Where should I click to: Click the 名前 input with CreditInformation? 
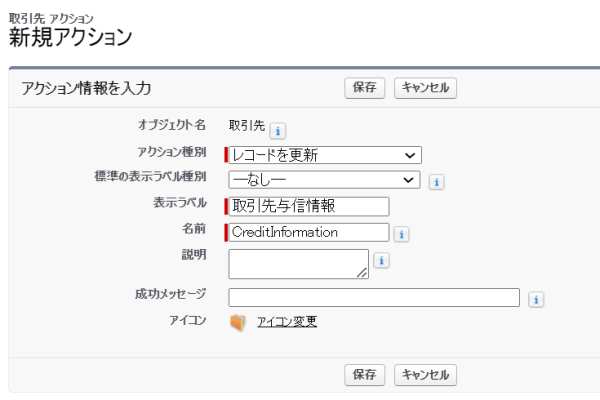tap(308, 232)
